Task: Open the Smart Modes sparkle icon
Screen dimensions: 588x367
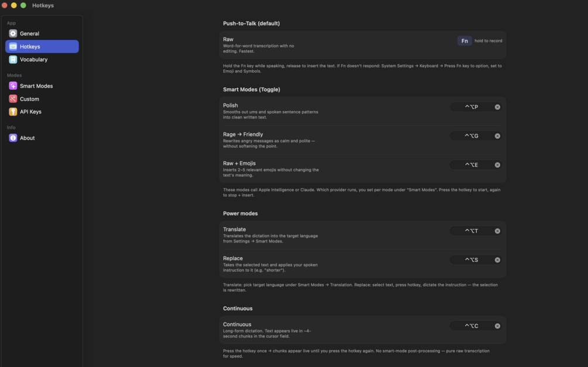Action: pyautogui.click(x=13, y=86)
